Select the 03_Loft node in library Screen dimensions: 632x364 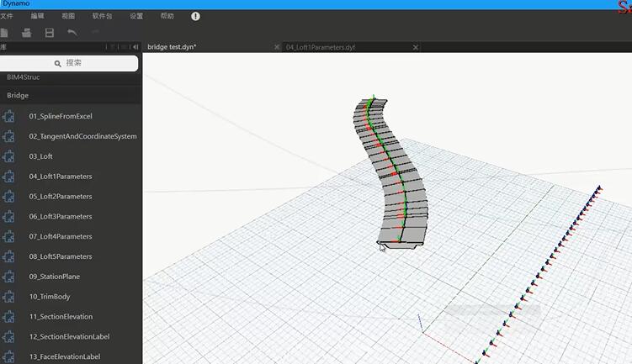(x=41, y=156)
